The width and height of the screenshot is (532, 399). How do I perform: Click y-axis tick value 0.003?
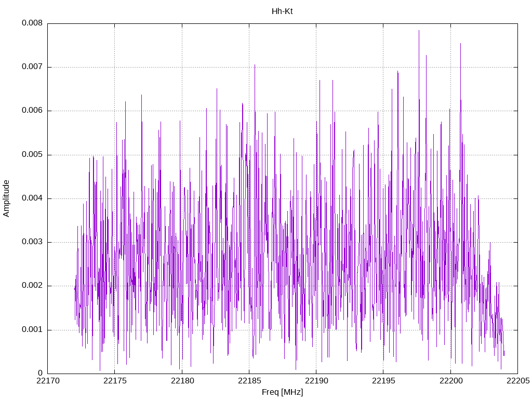point(32,242)
